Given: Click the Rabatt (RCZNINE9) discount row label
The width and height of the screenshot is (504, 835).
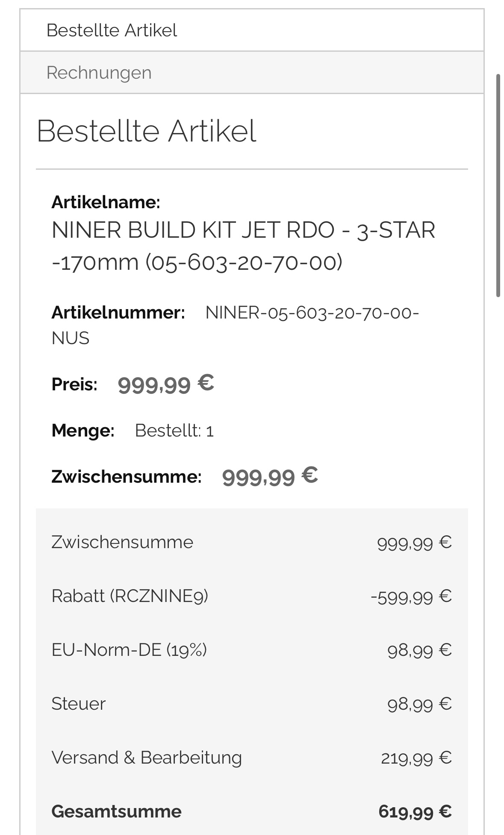Looking at the screenshot, I should point(130,596).
